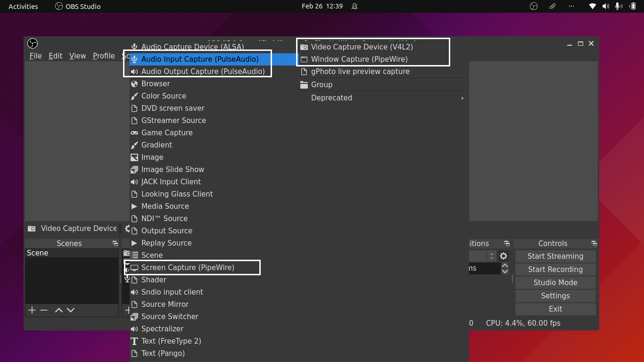Open the system volume indicator in the top bar
Screen dimensions: 644x362
coord(605,6)
